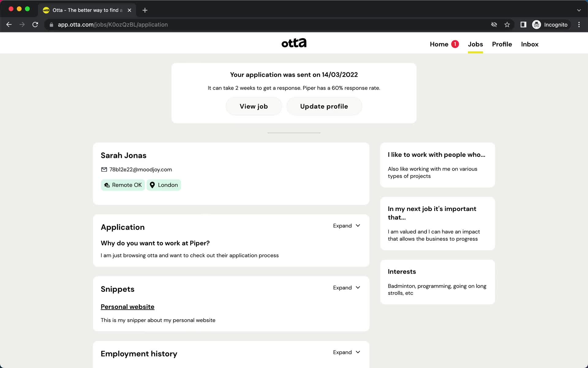The image size is (588, 368).
Task: Click the Personal website link
Action: [127, 307]
